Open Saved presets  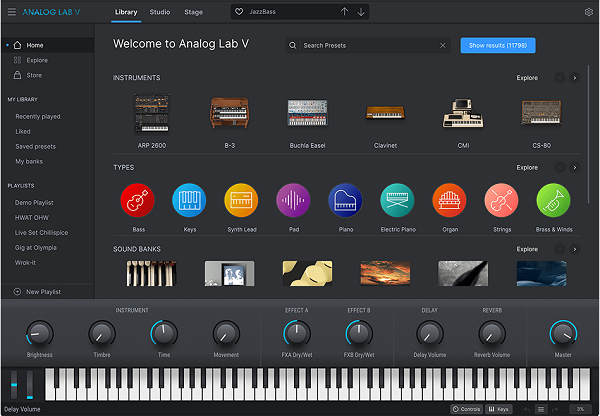tap(36, 146)
